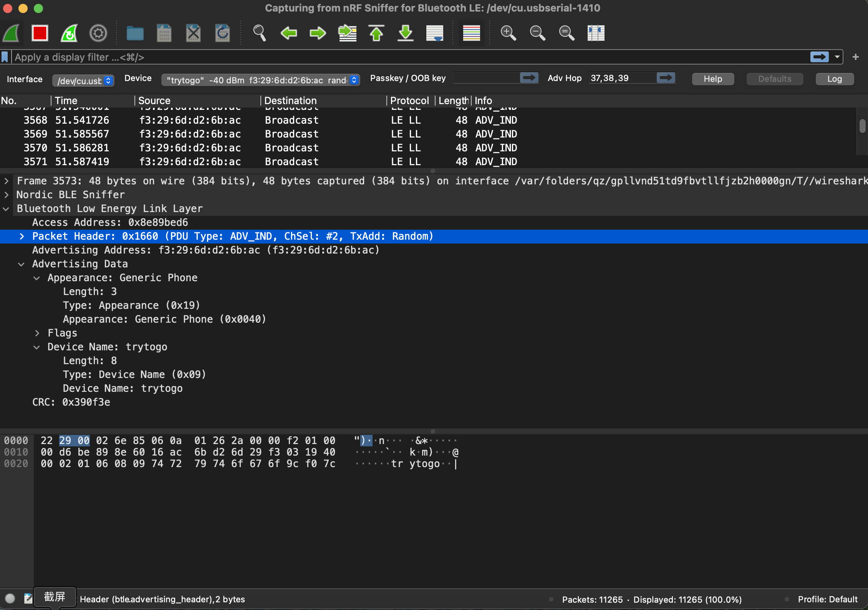Sort by the No. column header
This screenshot has height=610, width=868.
pos(25,101)
